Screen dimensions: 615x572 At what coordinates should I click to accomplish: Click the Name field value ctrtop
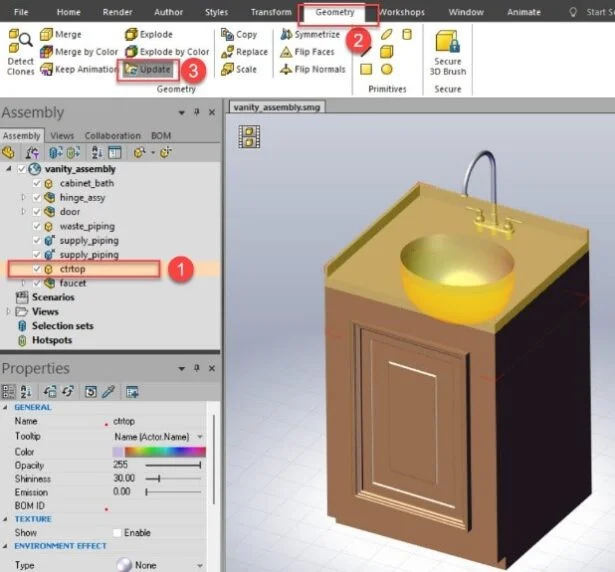(124, 421)
